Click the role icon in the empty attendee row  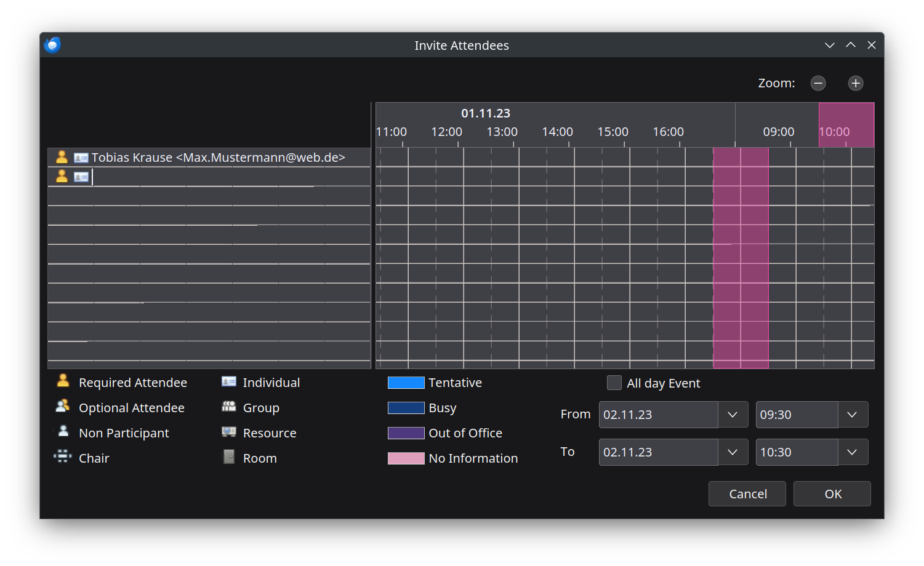(x=62, y=177)
